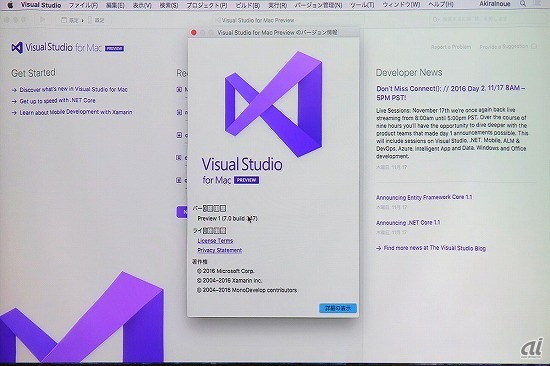Open the プロジェクト(P) menu
Viewport: 550px width, 366px height.
point(207,5)
